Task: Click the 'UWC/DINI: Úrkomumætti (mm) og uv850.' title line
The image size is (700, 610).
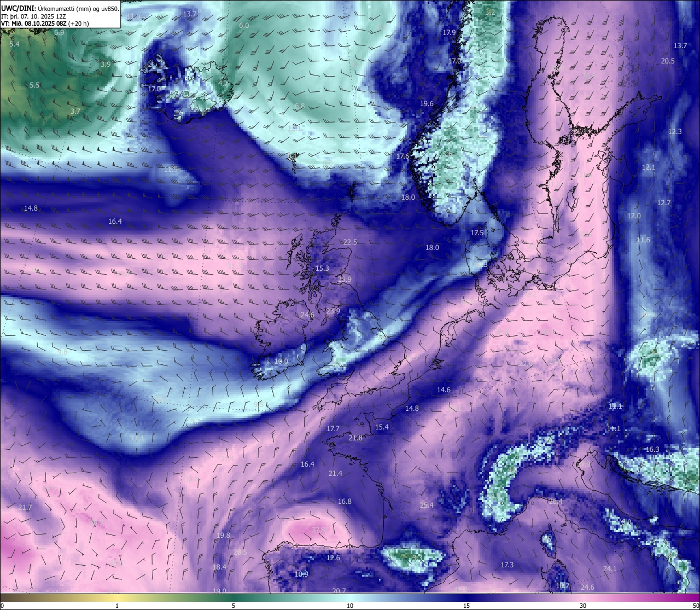Action: [60, 8]
